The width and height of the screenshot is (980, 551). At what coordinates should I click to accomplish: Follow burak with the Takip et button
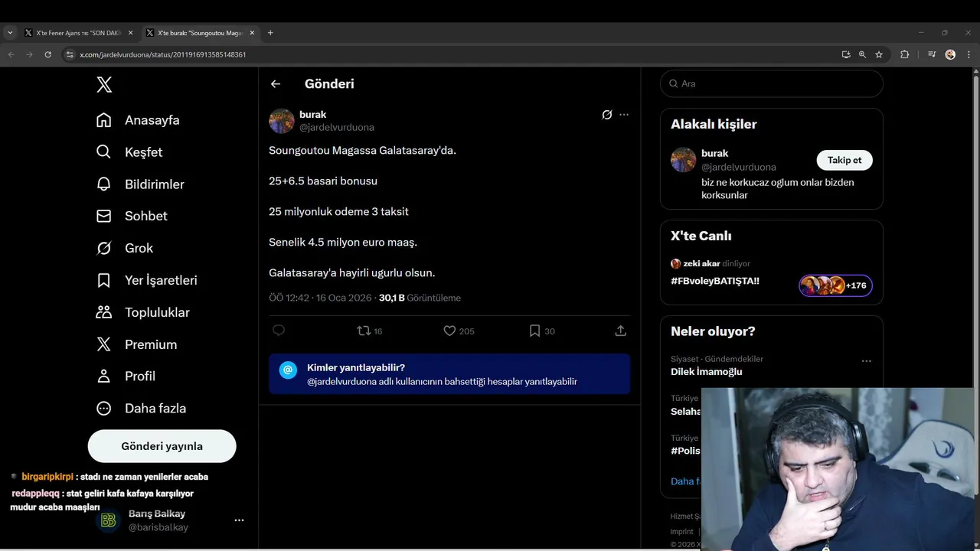pyautogui.click(x=844, y=160)
